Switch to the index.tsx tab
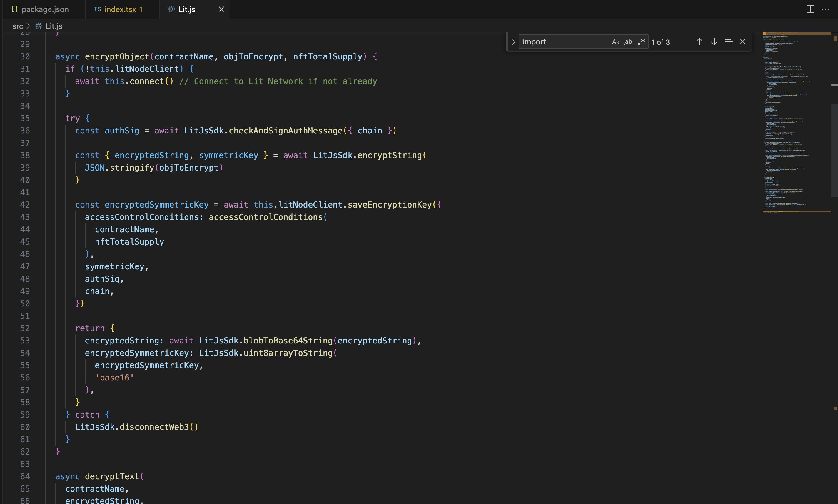This screenshot has height=504, width=838. [122, 9]
